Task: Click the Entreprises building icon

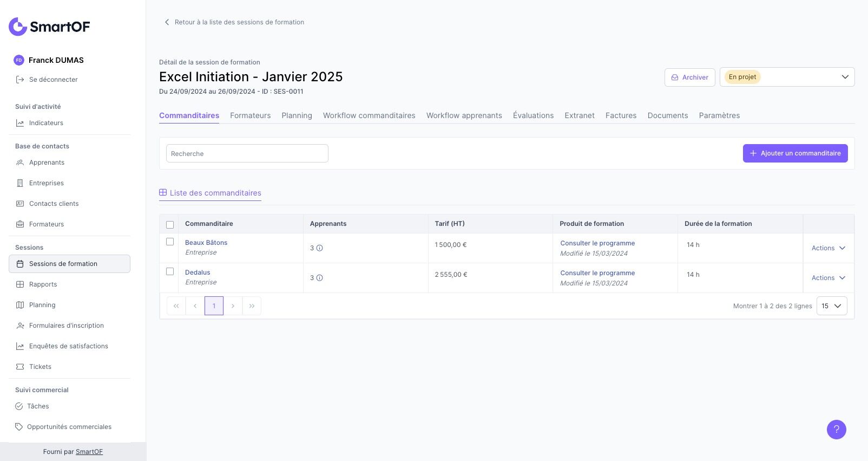Action: [x=20, y=183]
